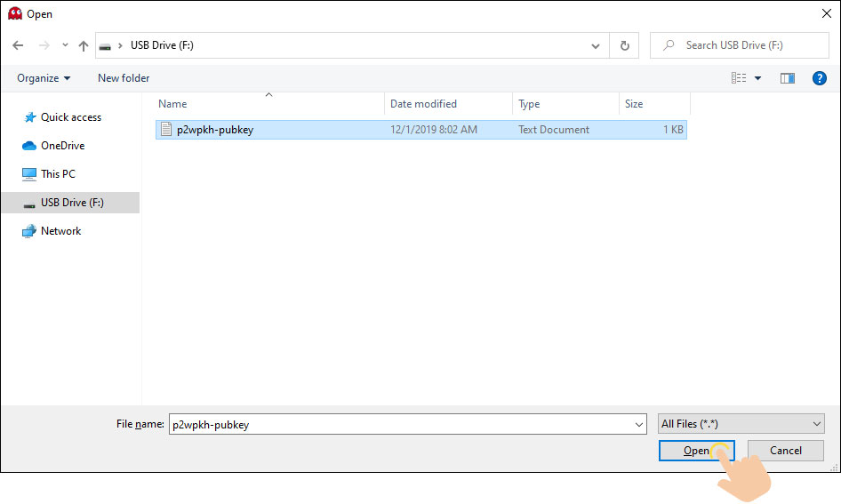This screenshot has height=504, width=841.
Task: Open the help question mark icon
Action: pyautogui.click(x=820, y=78)
